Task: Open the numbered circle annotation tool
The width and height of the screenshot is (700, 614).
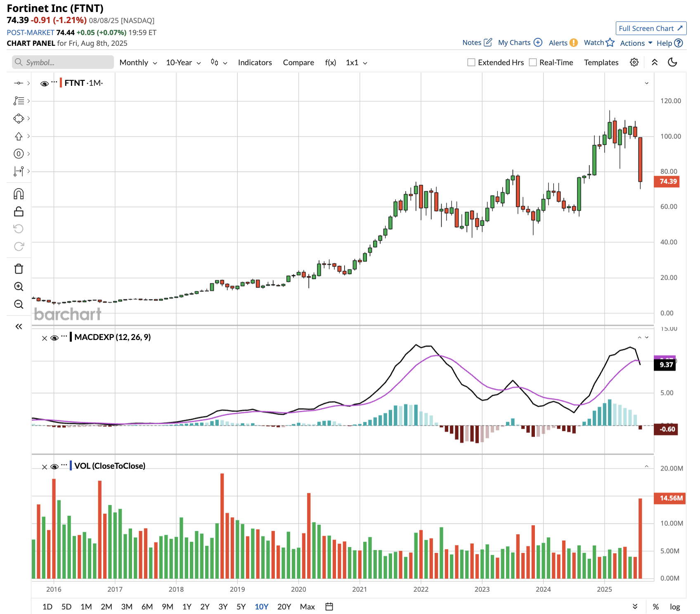Action: [19, 154]
